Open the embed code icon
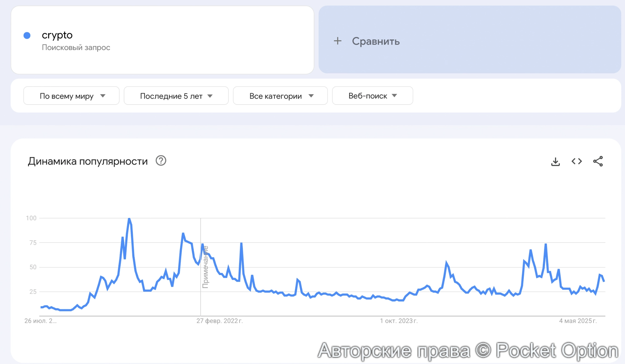Viewport: 625px width, 364px height. (577, 161)
